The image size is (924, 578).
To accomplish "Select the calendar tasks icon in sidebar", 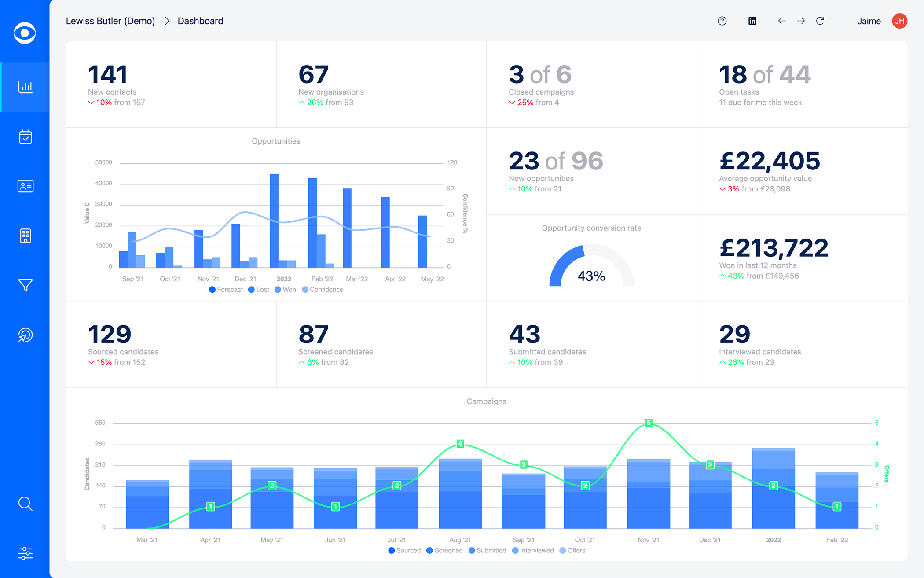I will tap(25, 137).
